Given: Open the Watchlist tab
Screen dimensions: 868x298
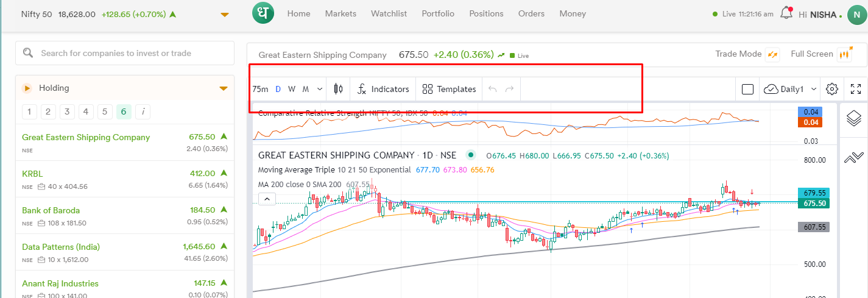Looking at the screenshot, I should pos(389,13).
